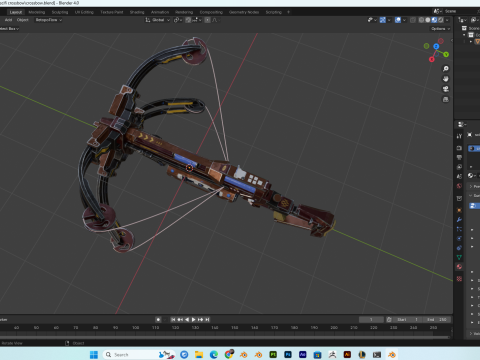Image resolution: width=480 pixels, height=360 pixels.
Task: Open the Output properties tab
Action: pos(459,157)
